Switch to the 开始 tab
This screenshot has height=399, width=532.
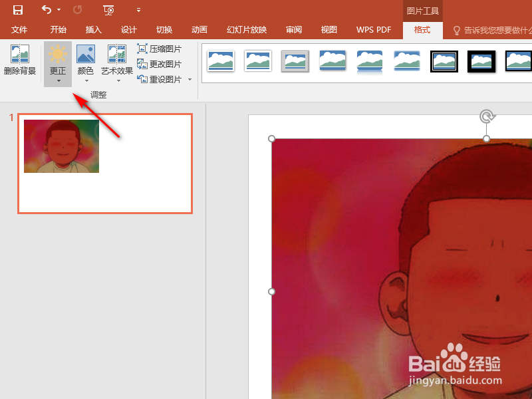click(x=59, y=30)
